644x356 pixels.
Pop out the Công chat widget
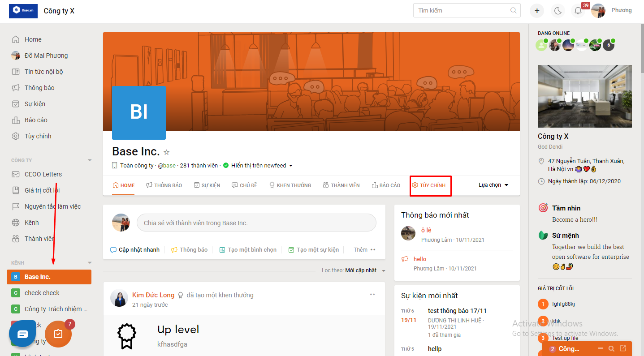pos(623,348)
